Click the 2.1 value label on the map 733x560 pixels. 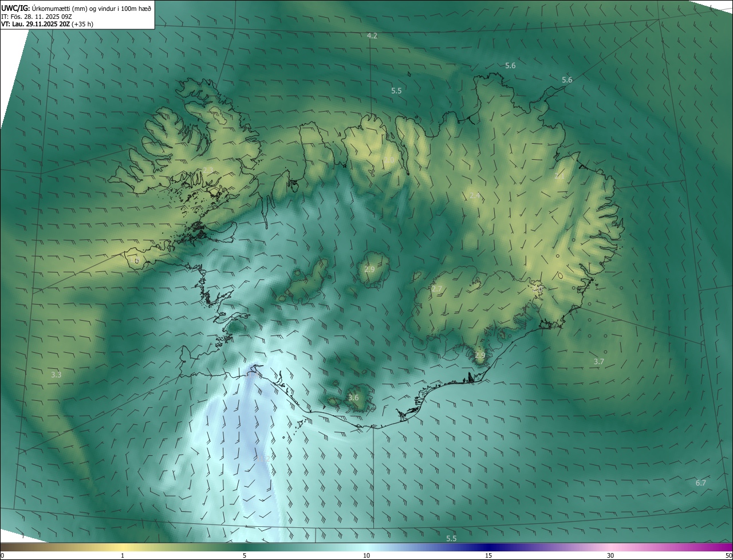point(559,177)
